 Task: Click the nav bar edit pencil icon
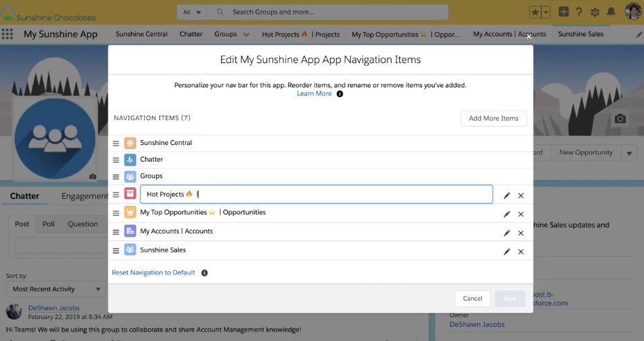coord(639,35)
